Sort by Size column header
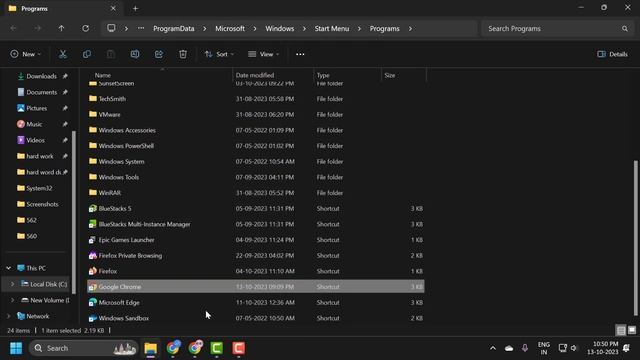 pyautogui.click(x=390, y=75)
